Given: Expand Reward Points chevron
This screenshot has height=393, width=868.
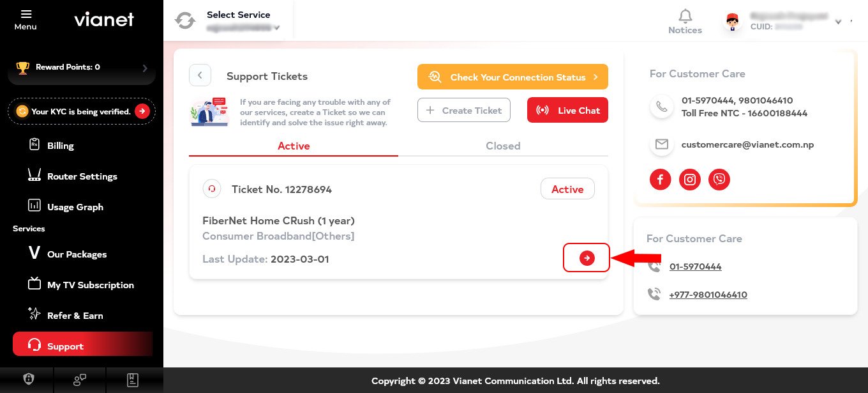Looking at the screenshot, I should tap(145, 68).
